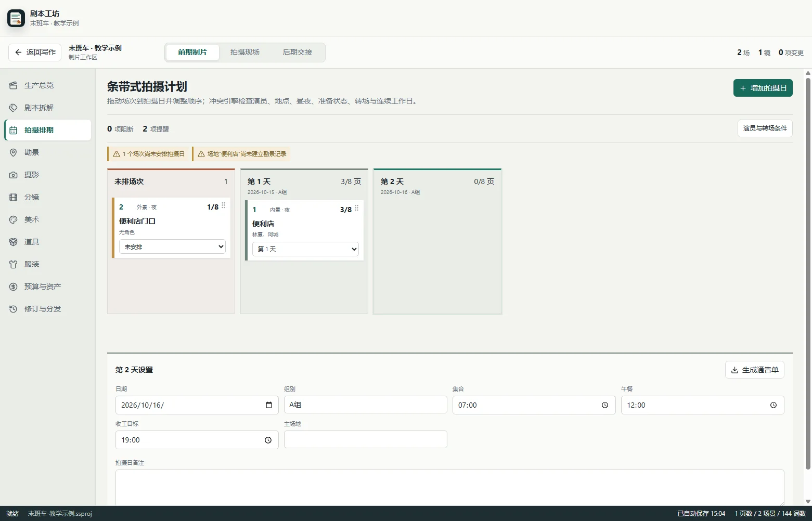Open 摄影 camera section
Image resolution: width=812 pixels, height=521 pixels.
point(48,175)
